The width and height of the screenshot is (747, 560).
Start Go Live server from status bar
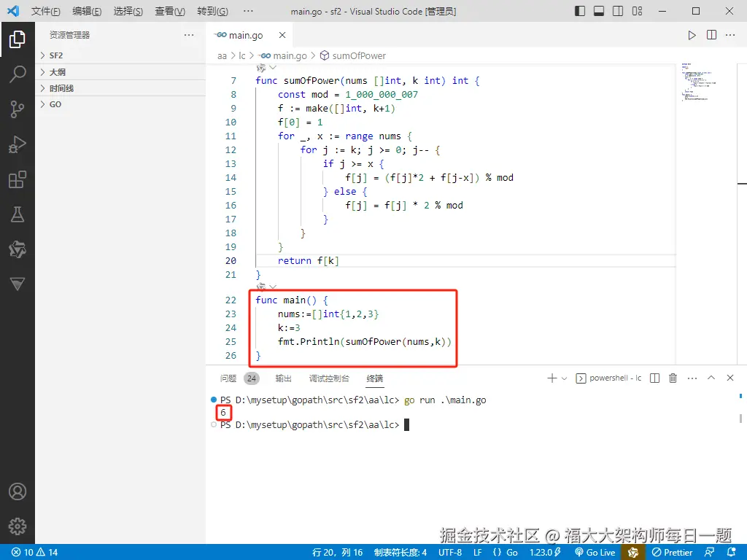coord(595,552)
